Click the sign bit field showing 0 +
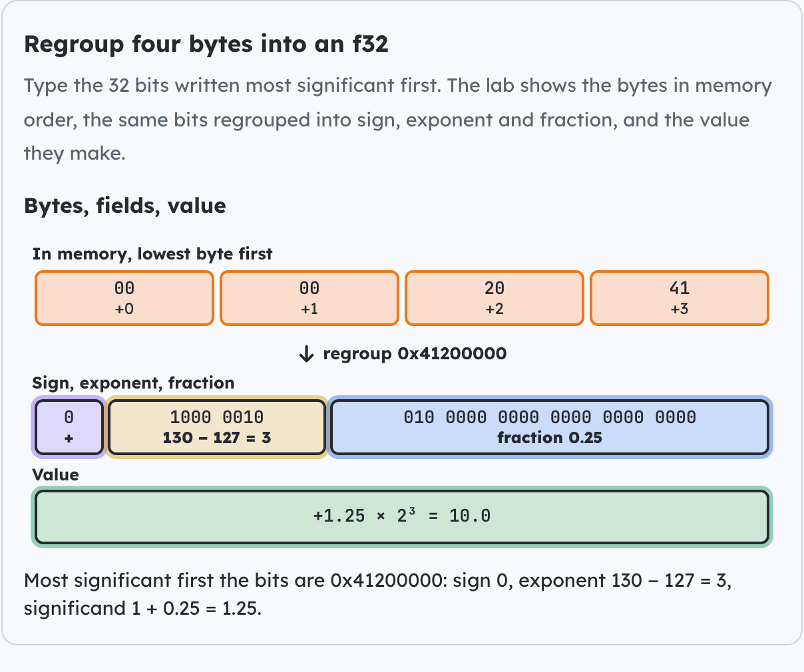The height and width of the screenshot is (672, 804). coord(69,427)
